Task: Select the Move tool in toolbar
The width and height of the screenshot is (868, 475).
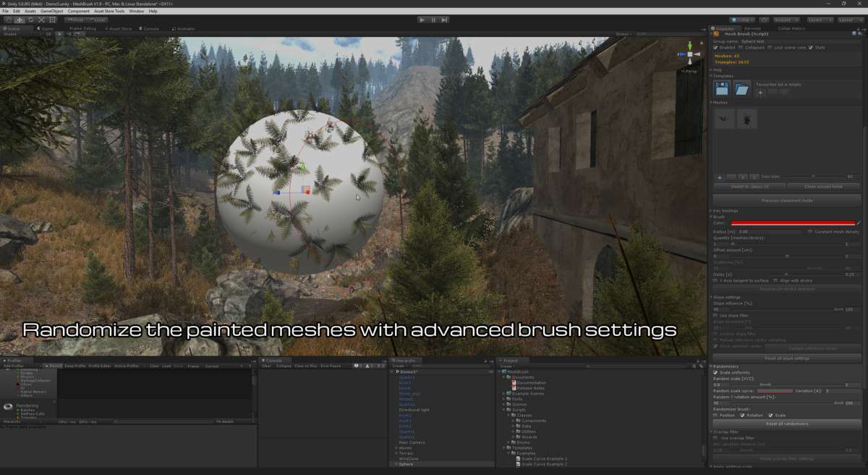Action: click(x=20, y=20)
